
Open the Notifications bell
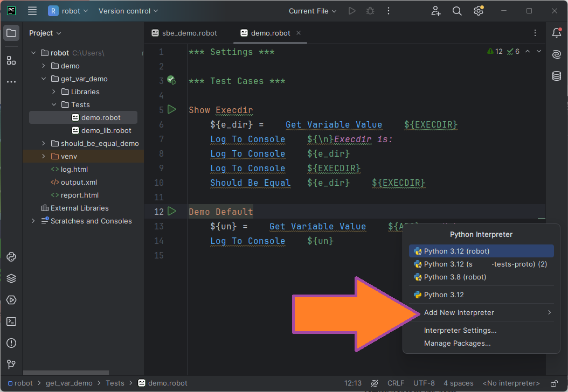557,33
